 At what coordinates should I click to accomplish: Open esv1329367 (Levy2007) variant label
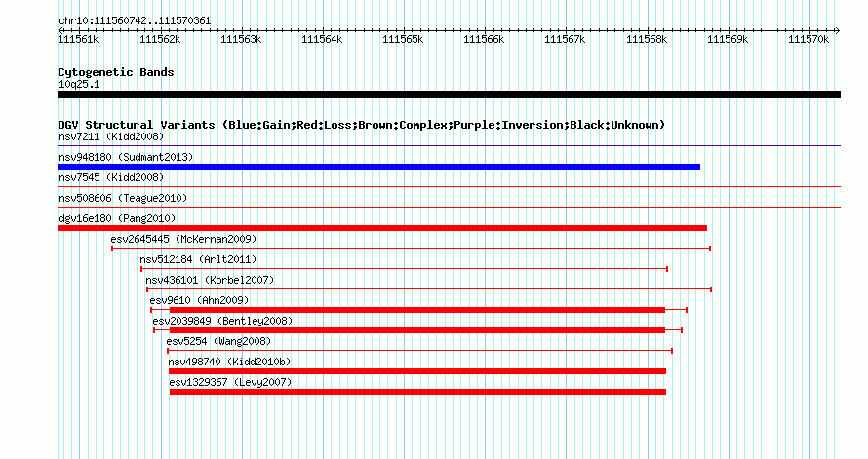click(x=230, y=382)
